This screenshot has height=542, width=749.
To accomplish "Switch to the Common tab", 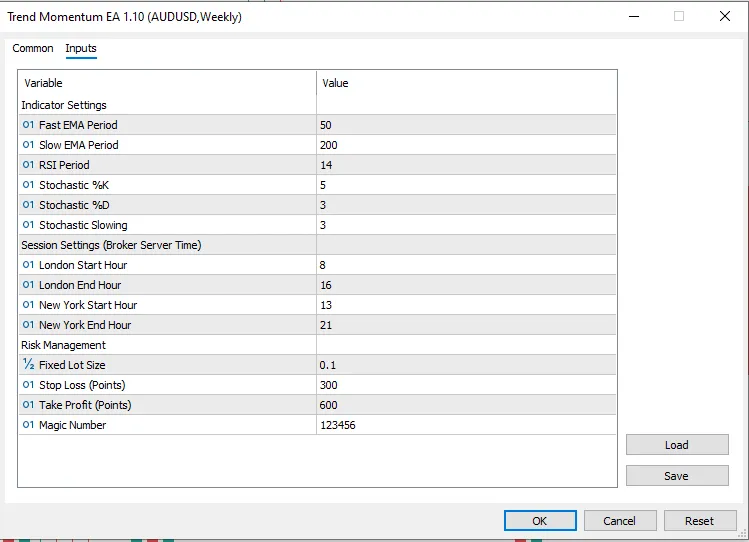I will pyautogui.click(x=33, y=48).
